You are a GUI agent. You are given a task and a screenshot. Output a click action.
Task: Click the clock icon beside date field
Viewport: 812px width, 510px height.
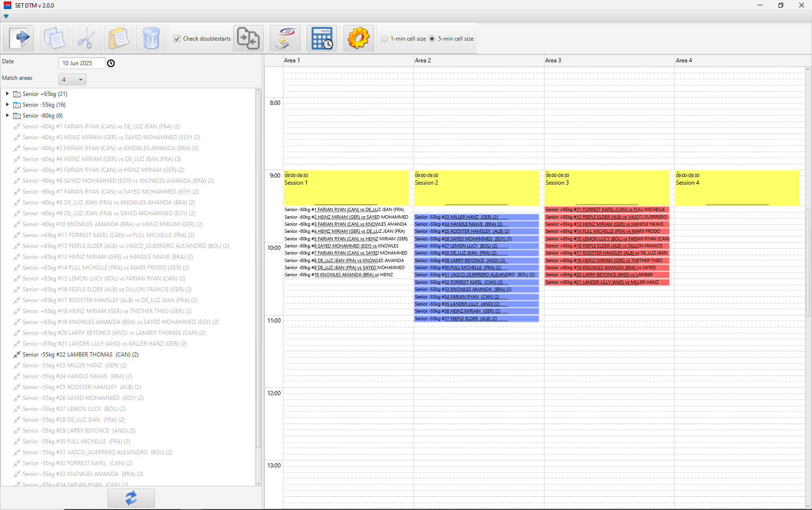pos(111,63)
